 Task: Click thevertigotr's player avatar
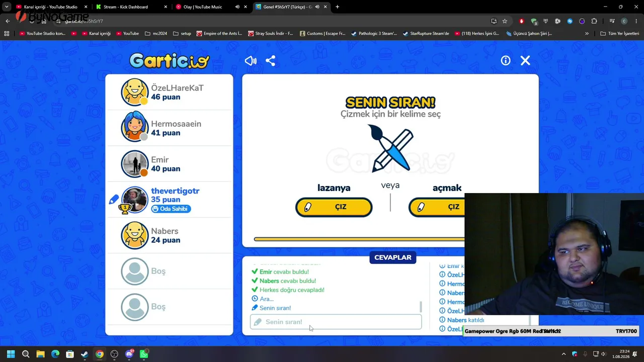point(135,200)
